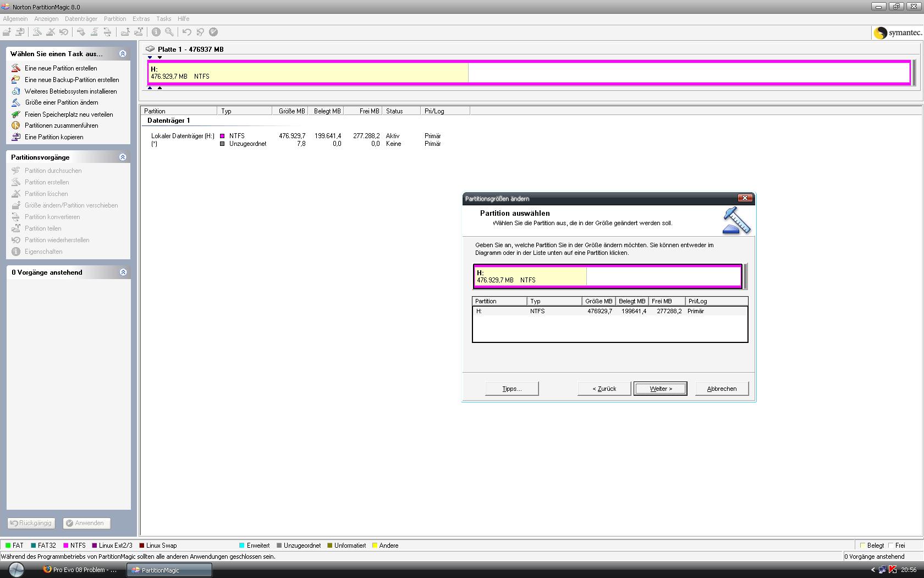Collapse the 'Partitionsvorgänge' panel
924x578 pixels.
pyautogui.click(x=123, y=157)
